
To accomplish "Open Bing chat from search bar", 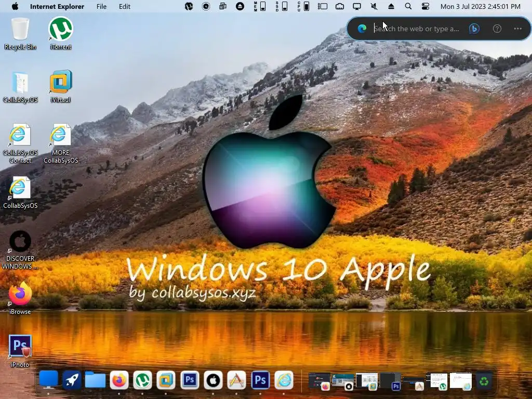I will click(474, 29).
